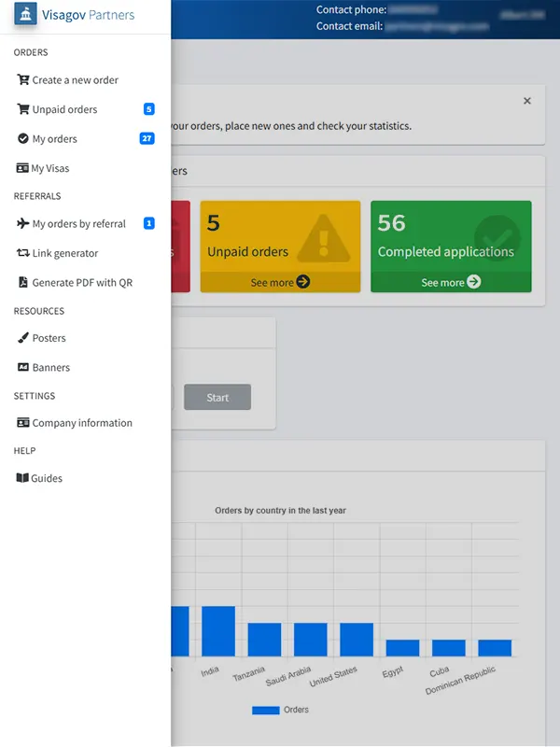Open Company information settings
The height and width of the screenshot is (747, 560).
click(x=82, y=423)
